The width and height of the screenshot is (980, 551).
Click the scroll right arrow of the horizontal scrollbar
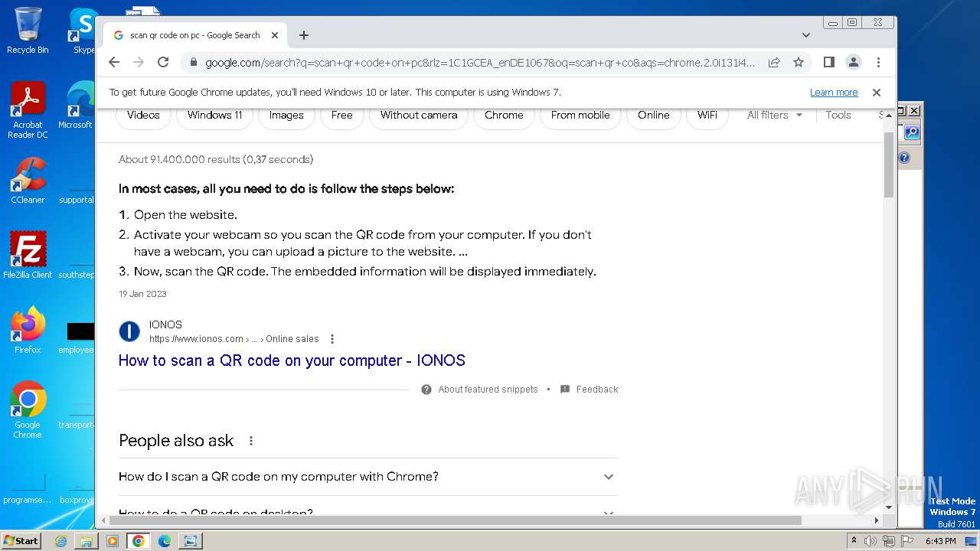877,520
